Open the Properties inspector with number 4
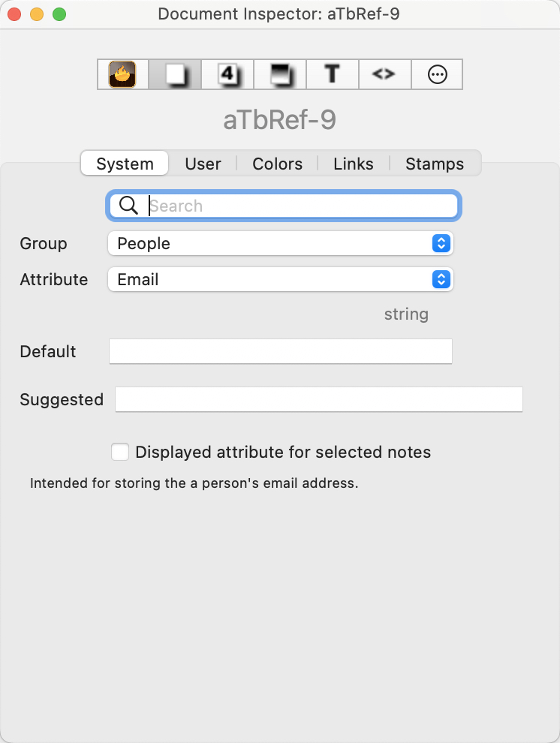 click(x=227, y=74)
